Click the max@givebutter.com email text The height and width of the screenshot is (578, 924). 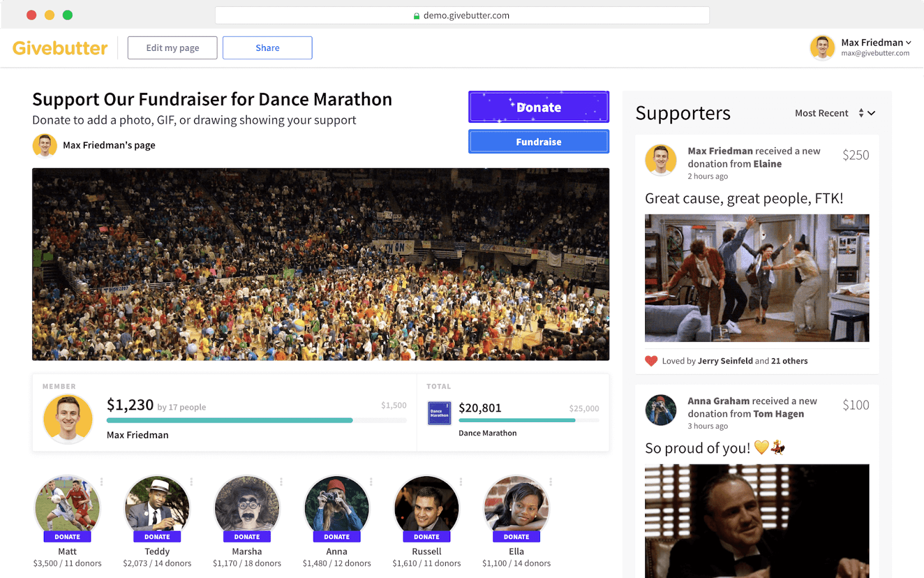click(875, 53)
